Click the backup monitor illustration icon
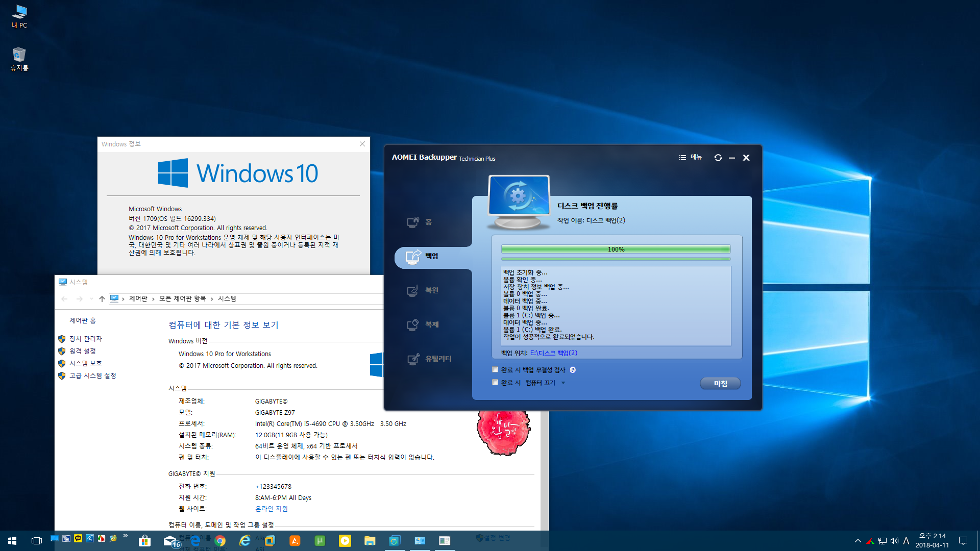Screen dimensions: 980x551 point(519,202)
